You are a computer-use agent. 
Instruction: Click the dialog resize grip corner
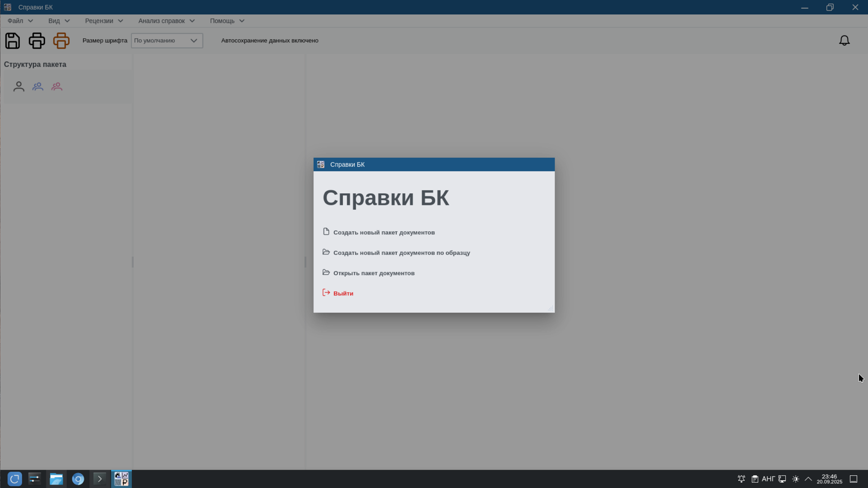coord(551,309)
